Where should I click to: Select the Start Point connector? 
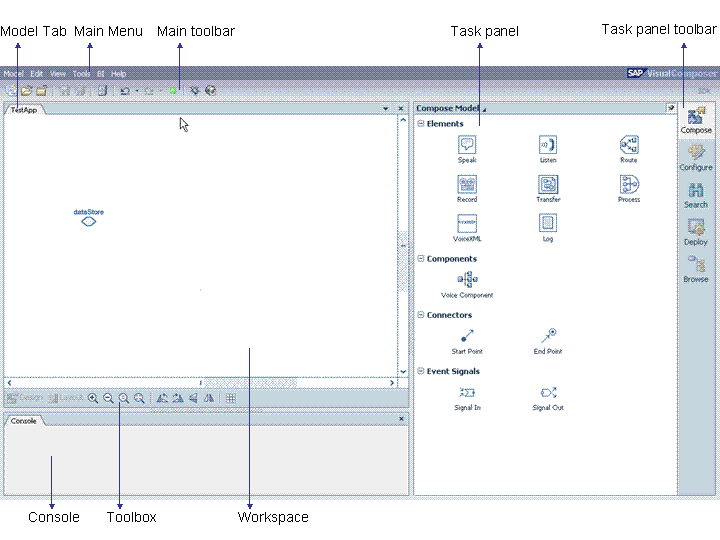coord(467,336)
